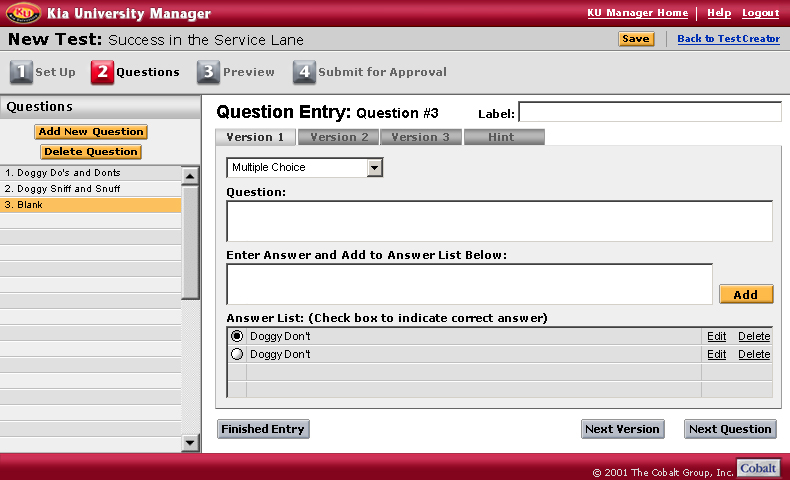Select first Doggy Don't radio button
790x480 pixels.
(x=237, y=336)
